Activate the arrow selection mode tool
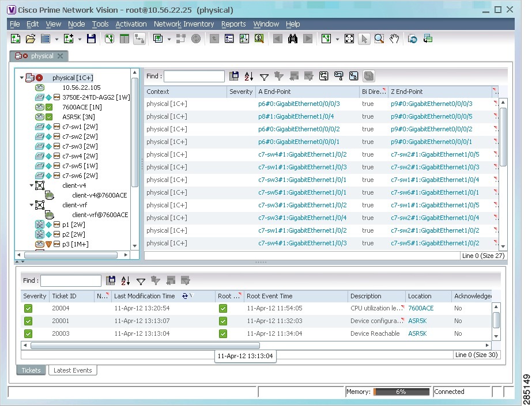The height and width of the screenshot is (406, 532). click(x=364, y=39)
